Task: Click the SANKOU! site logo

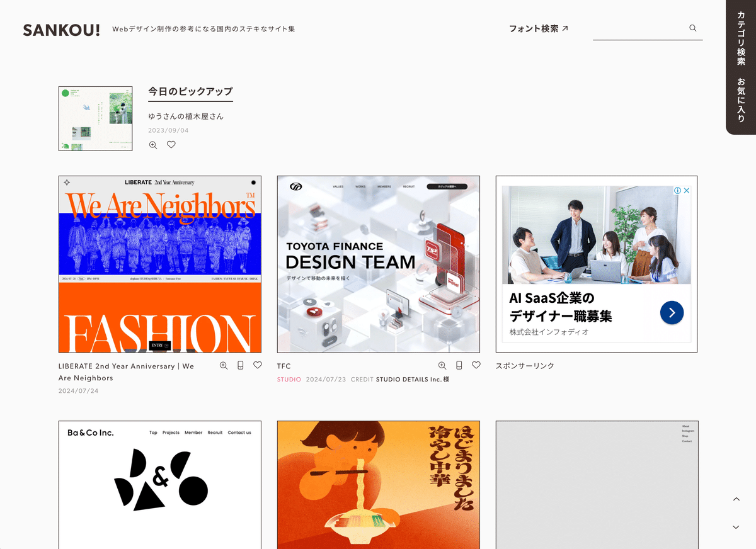Action: click(x=61, y=30)
